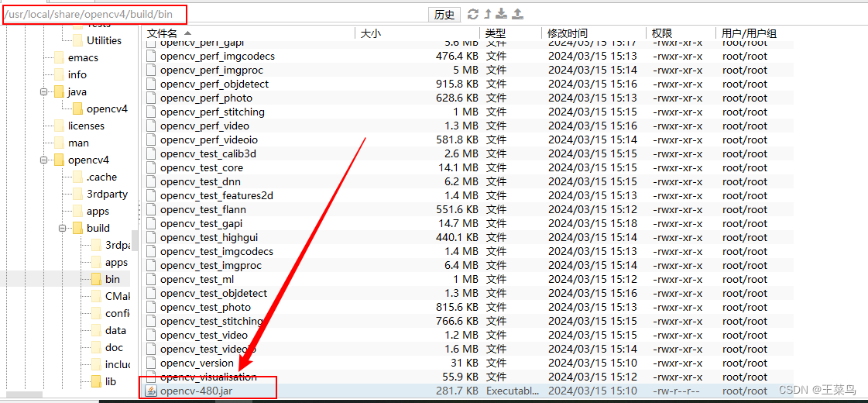Click file icon of opencv_test_gapi

coord(151,223)
